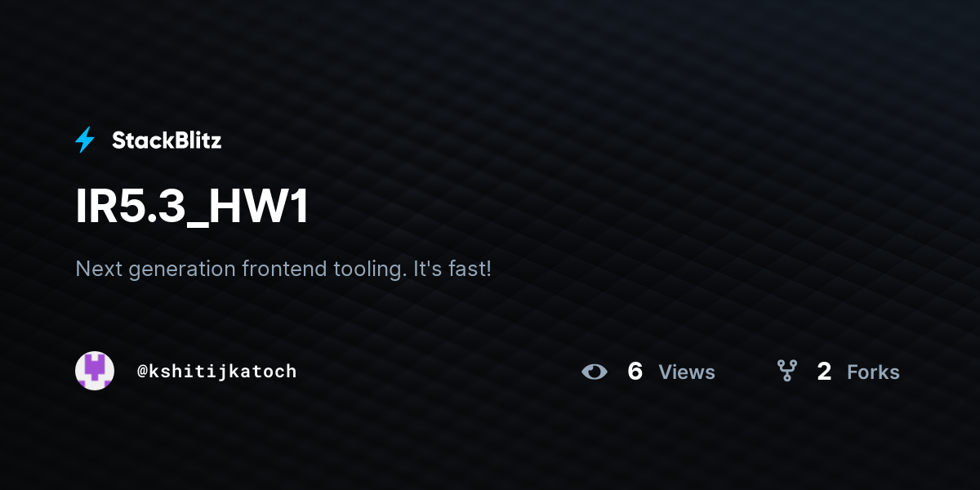The height and width of the screenshot is (490, 980).
Task: Click the eye icon for views
Action: (595, 372)
